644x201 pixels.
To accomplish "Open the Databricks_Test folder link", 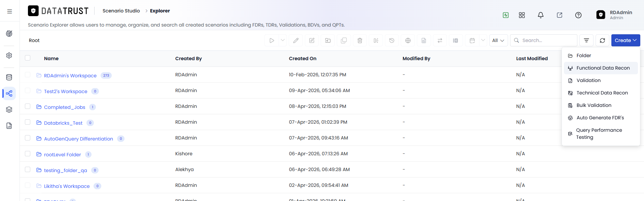I will (63, 123).
